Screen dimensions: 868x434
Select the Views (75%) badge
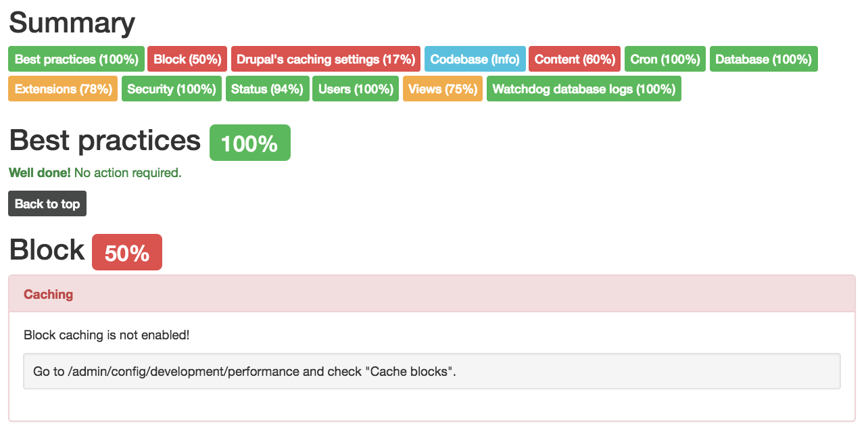pos(443,89)
